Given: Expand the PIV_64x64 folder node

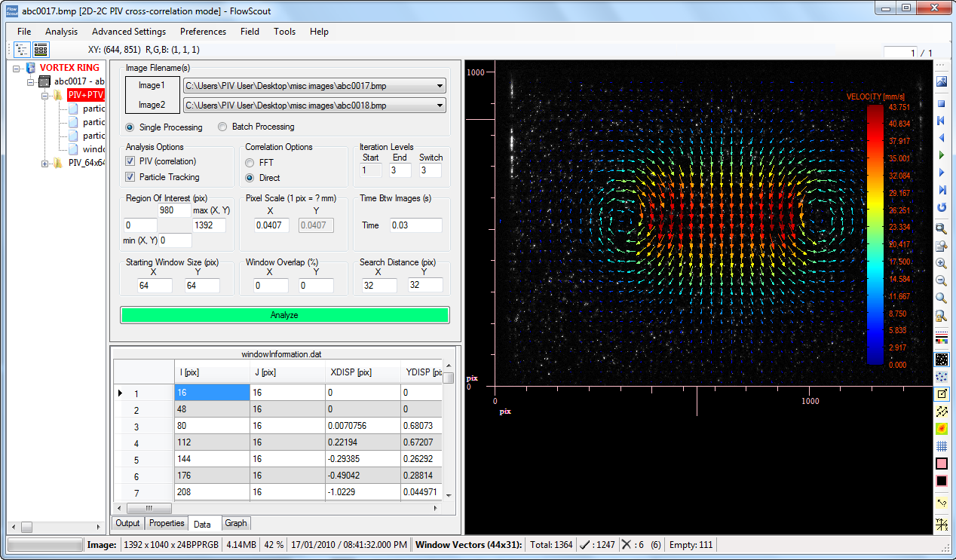Looking at the screenshot, I should 45,163.
